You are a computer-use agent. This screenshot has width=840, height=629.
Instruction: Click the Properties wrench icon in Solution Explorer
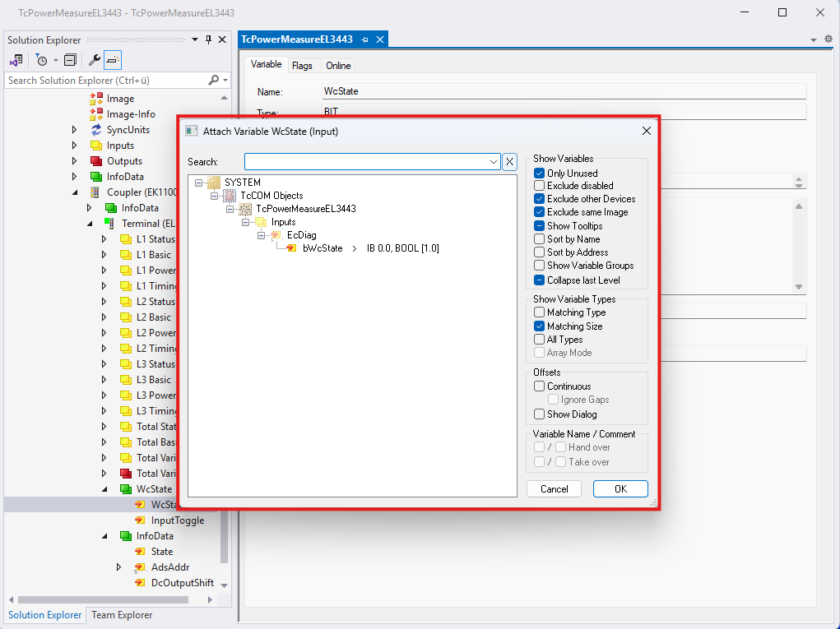click(x=95, y=60)
